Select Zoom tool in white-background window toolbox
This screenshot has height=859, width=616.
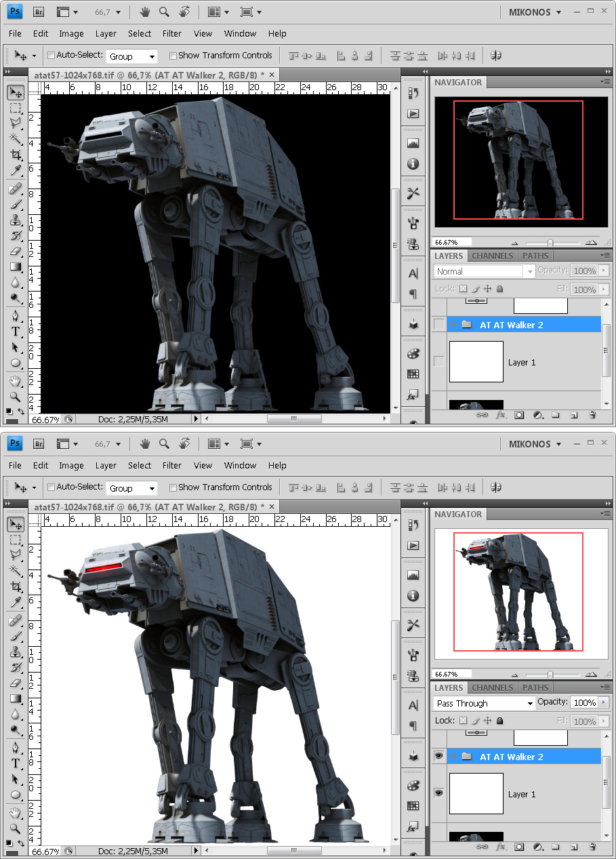pyautogui.click(x=16, y=828)
